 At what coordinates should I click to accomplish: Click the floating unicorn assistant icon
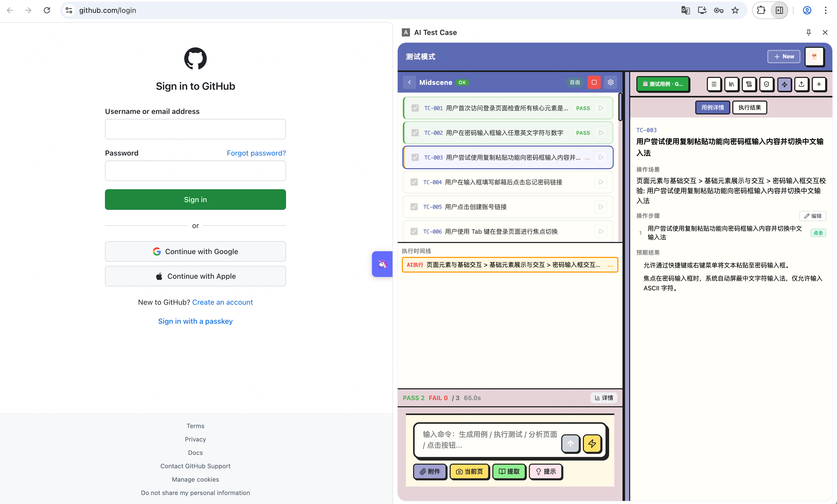[382, 264]
